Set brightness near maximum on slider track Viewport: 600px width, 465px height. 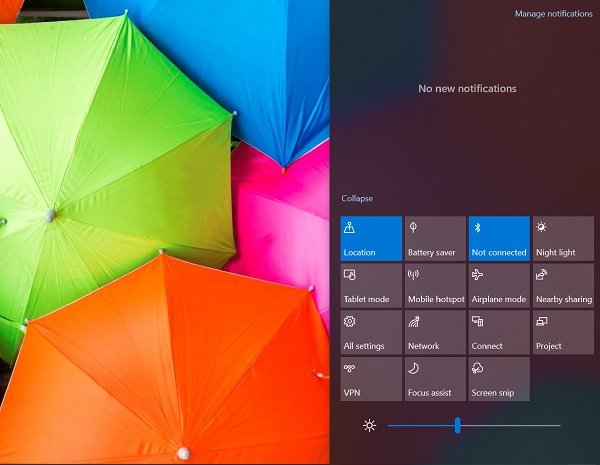point(553,425)
